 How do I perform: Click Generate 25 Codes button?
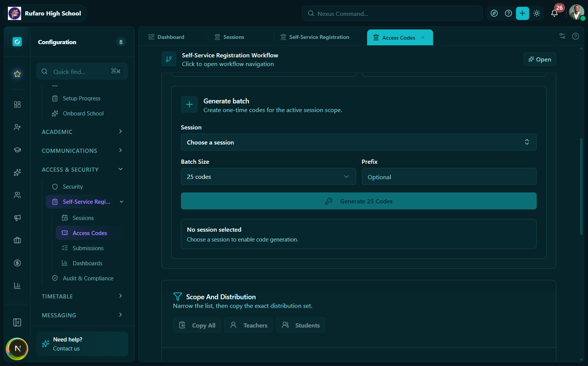click(358, 201)
